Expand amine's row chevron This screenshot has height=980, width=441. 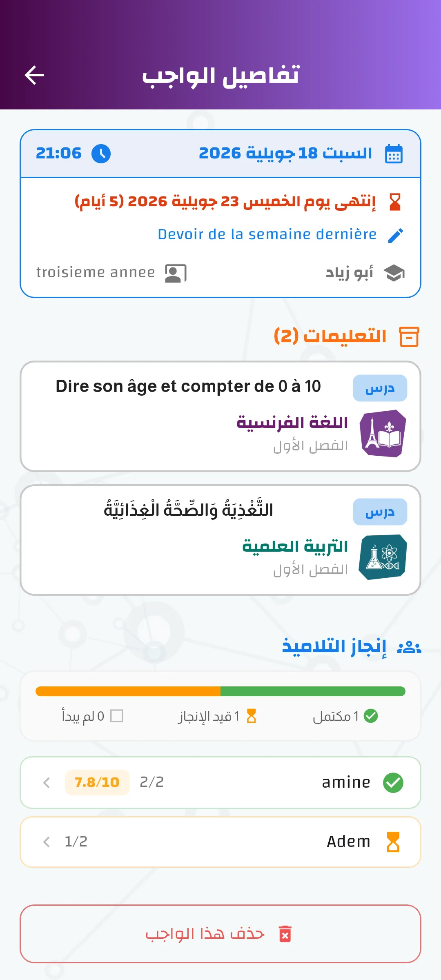(x=47, y=782)
